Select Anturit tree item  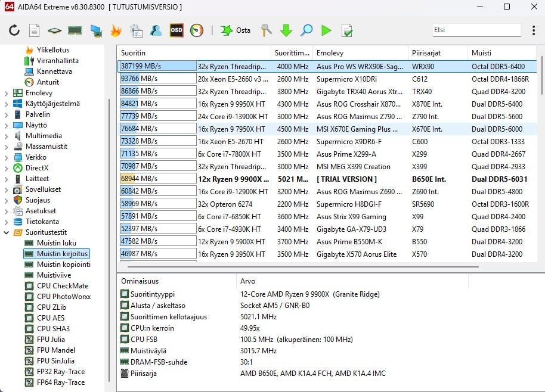pyautogui.click(x=48, y=82)
